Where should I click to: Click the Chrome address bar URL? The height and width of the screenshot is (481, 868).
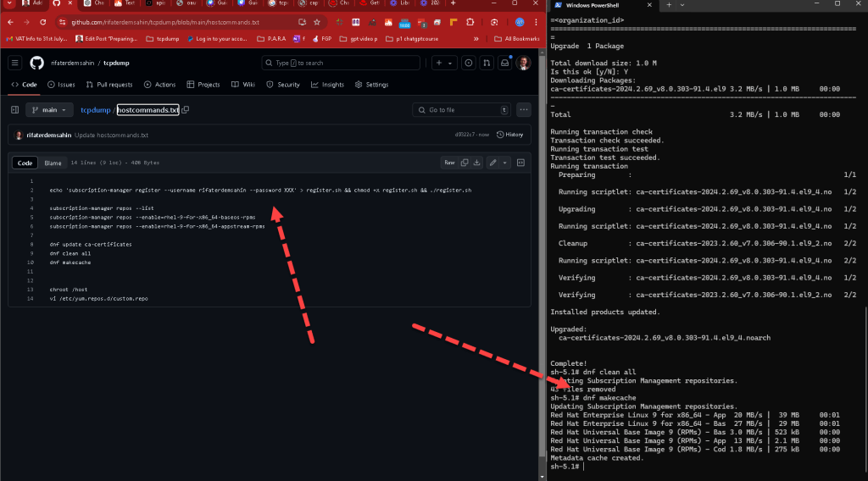pos(165,22)
